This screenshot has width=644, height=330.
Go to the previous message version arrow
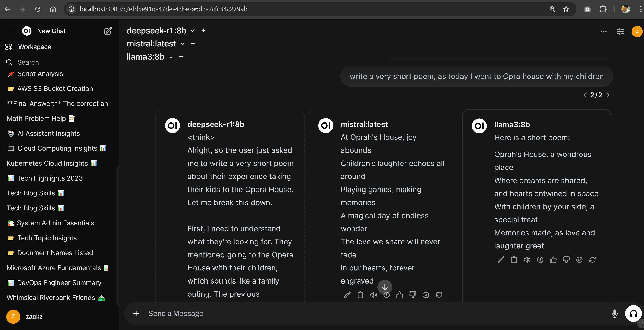coord(585,95)
